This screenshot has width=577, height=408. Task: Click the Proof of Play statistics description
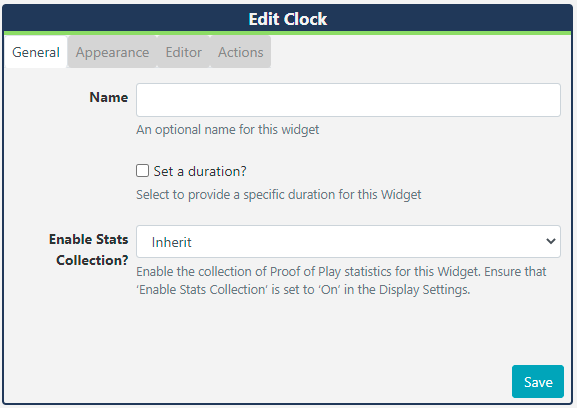coord(341,280)
